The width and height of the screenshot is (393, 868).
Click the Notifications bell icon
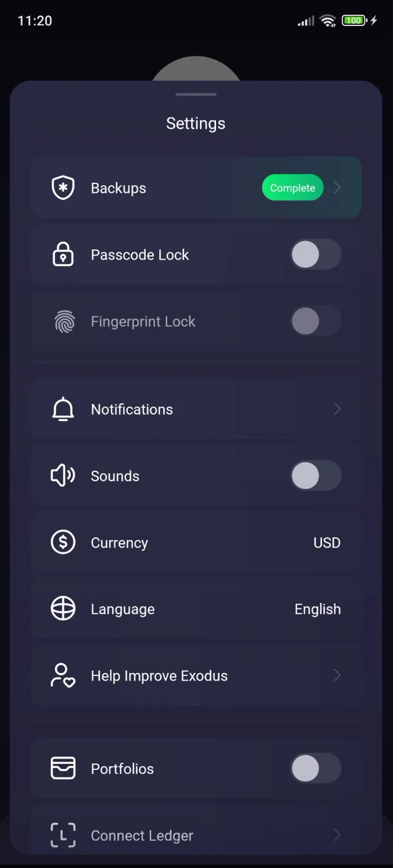(x=63, y=409)
